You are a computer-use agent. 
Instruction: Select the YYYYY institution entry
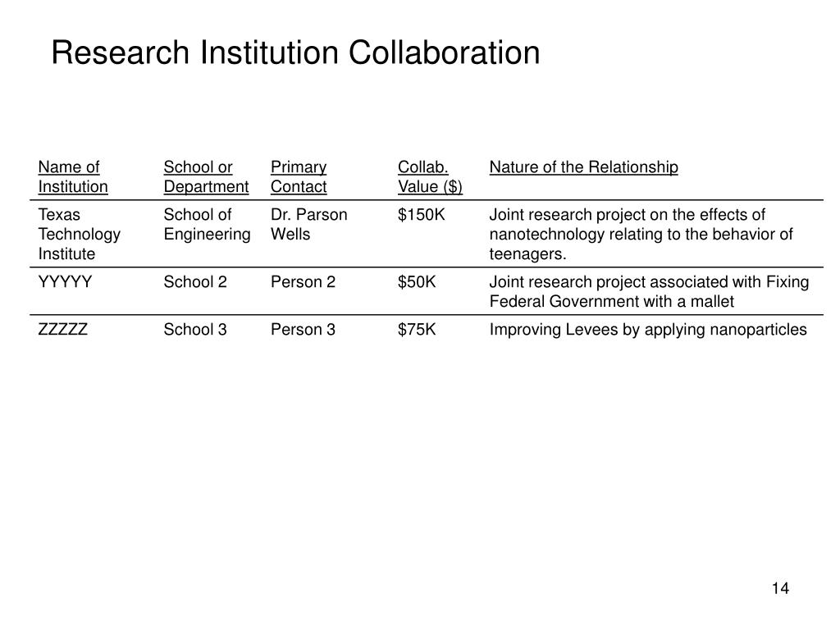point(65,282)
